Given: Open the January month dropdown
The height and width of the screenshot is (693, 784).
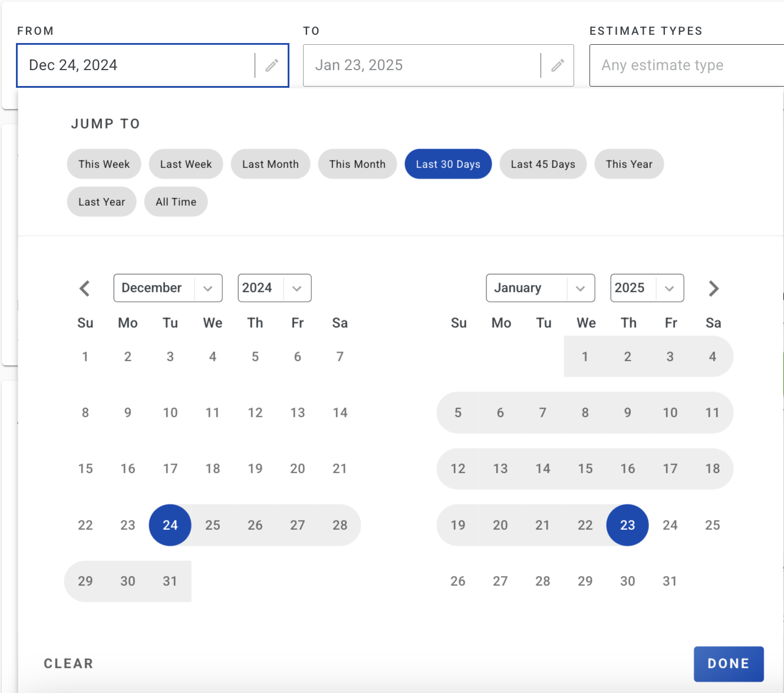Looking at the screenshot, I should click(x=541, y=288).
